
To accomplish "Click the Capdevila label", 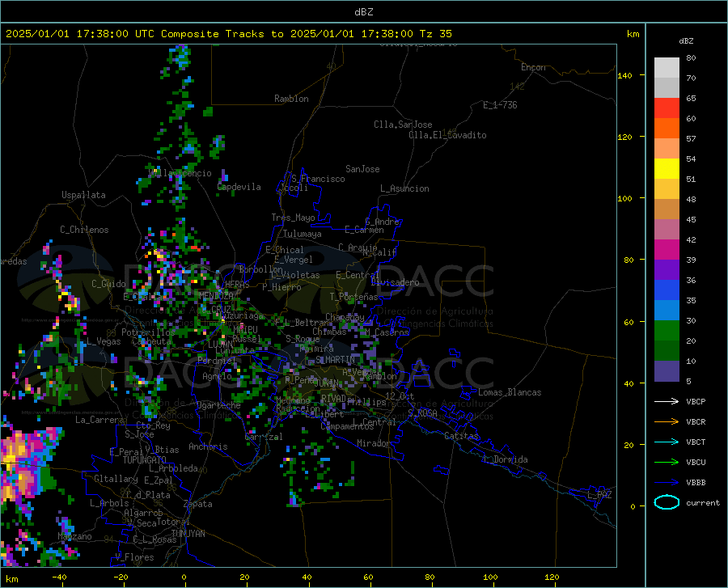I will click(239, 187).
